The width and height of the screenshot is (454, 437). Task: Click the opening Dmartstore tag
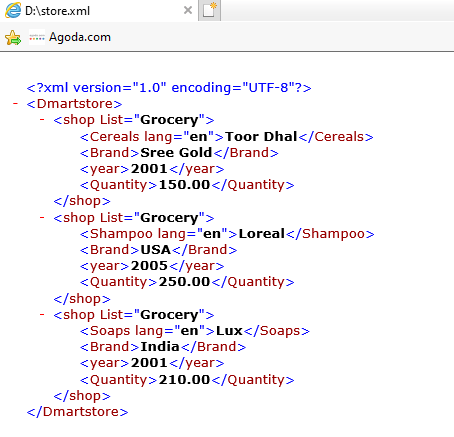[74, 104]
